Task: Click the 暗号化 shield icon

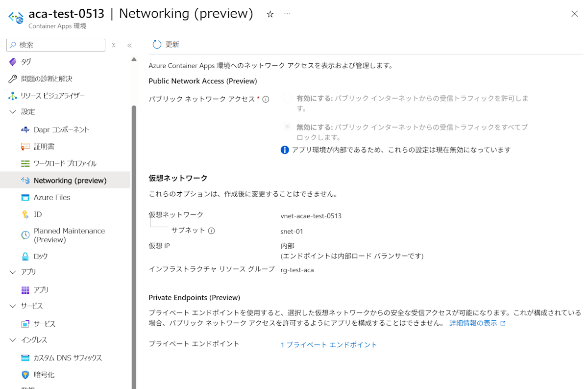Action: (25, 375)
